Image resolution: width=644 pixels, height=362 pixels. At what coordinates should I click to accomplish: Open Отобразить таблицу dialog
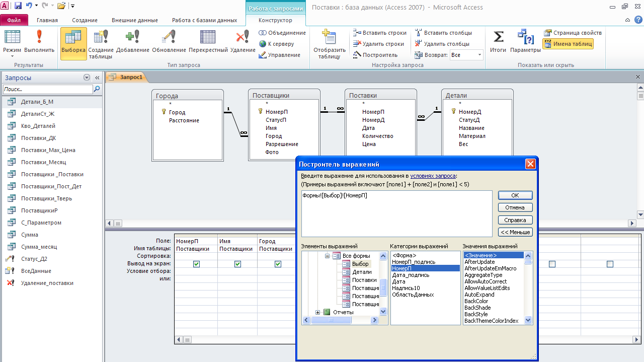pos(330,44)
